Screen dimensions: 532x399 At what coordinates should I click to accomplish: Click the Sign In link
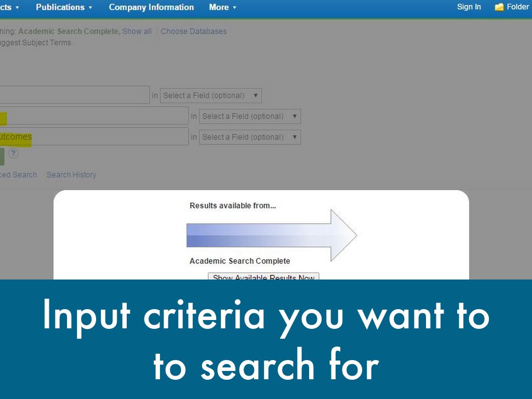tap(469, 7)
